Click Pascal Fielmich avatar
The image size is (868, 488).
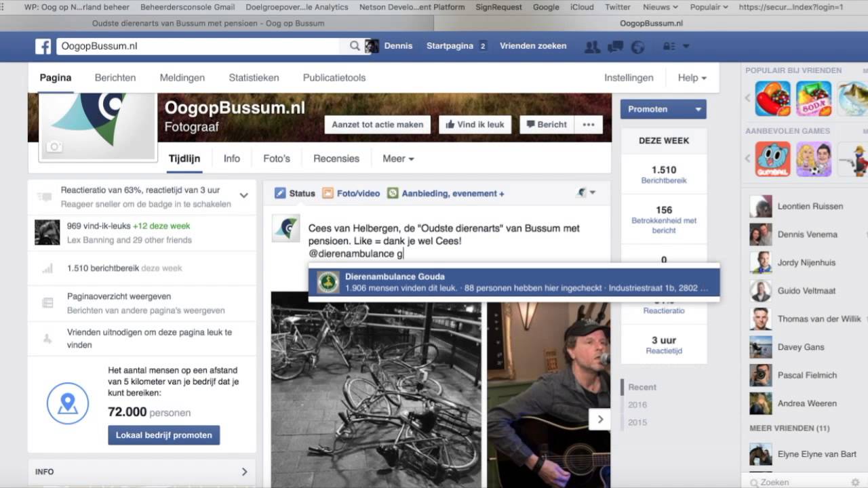point(761,375)
